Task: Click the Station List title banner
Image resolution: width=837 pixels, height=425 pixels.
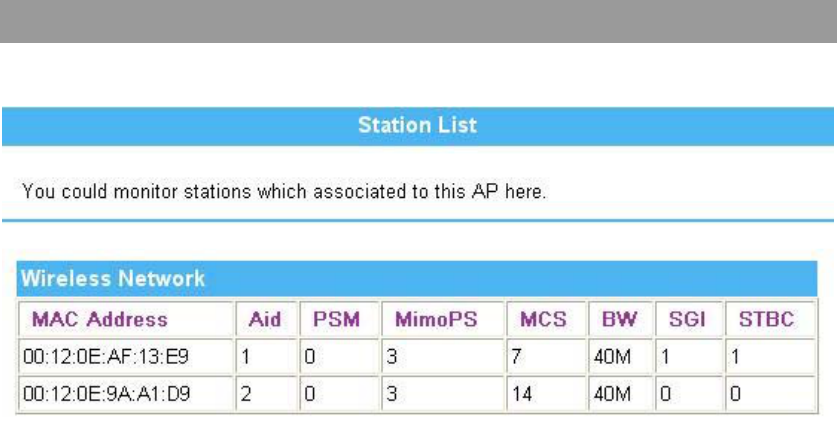Action: click(x=417, y=126)
